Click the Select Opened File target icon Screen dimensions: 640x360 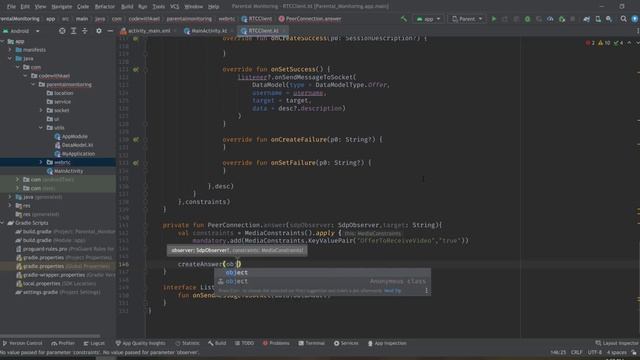62,31
